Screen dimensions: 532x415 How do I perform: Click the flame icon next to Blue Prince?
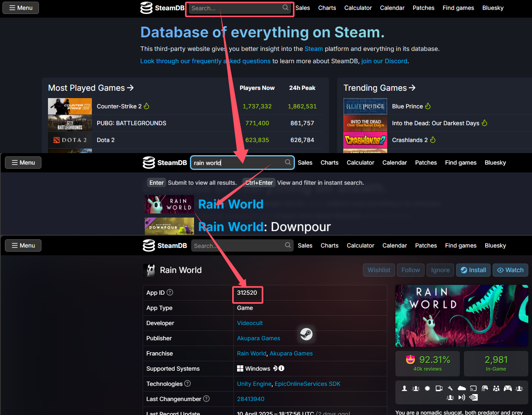[x=428, y=106]
